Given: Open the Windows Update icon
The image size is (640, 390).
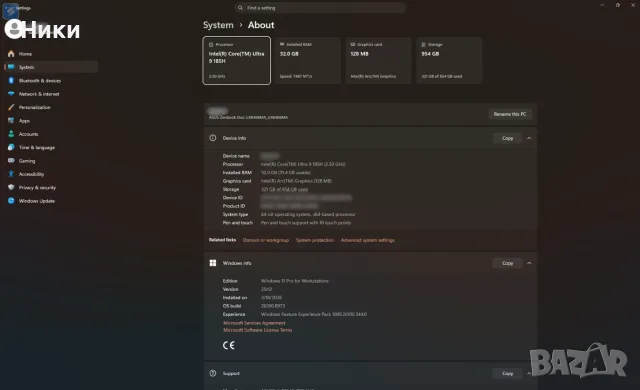Looking at the screenshot, I should (11, 201).
